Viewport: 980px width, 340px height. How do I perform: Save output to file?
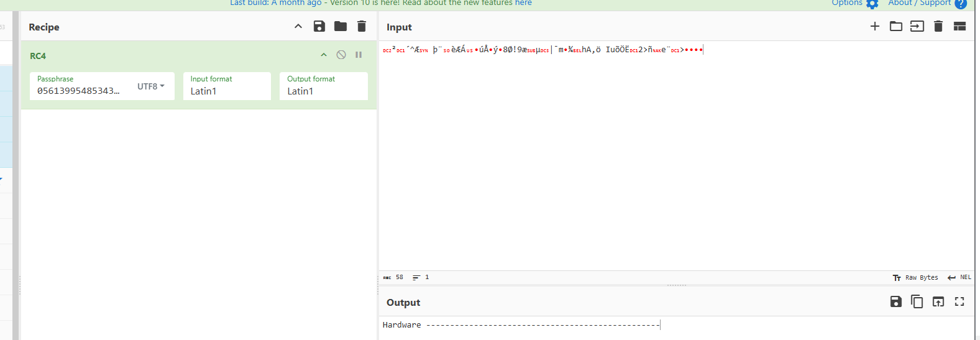[895, 301]
